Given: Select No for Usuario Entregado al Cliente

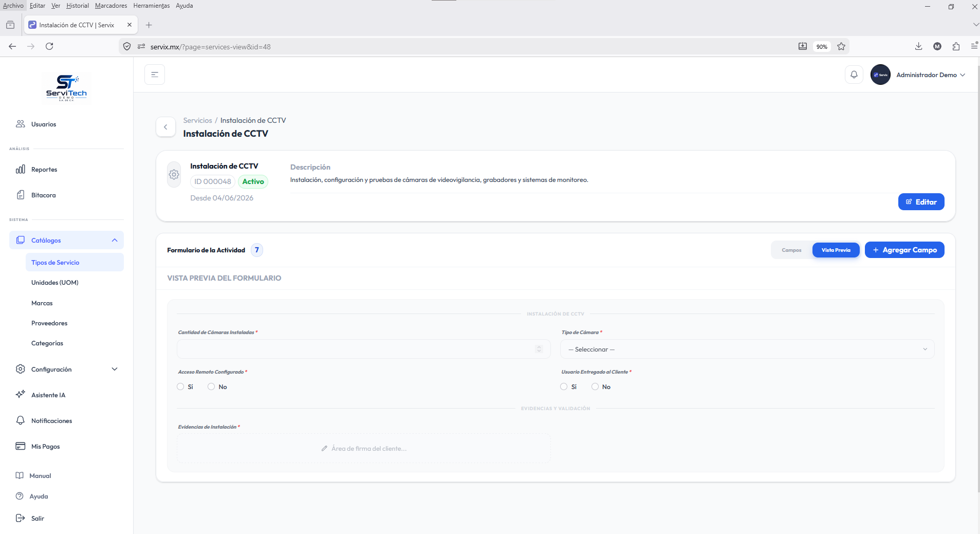Looking at the screenshot, I should (x=595, y=386).
